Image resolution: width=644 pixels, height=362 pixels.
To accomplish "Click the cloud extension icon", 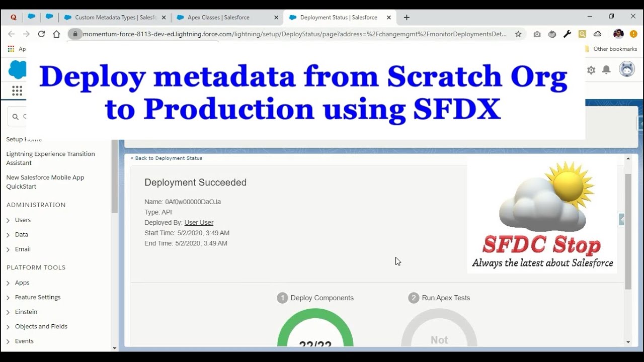I will [597, 34].
